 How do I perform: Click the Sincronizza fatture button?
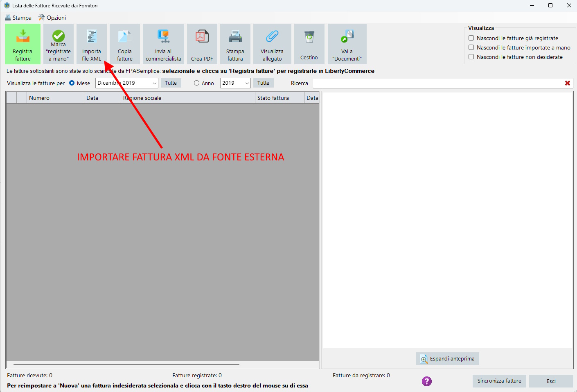[499, 381]
